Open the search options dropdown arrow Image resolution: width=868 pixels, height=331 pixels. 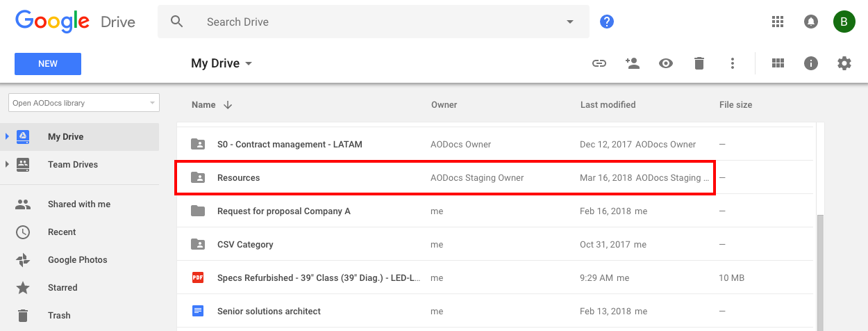pyautogui.click(x=570, y=22)
